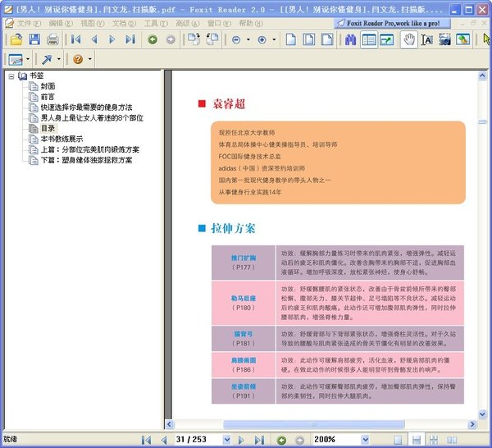Click the vertical scrollbar down arrow
Viewport: 492px width, 448px height.
482,414
